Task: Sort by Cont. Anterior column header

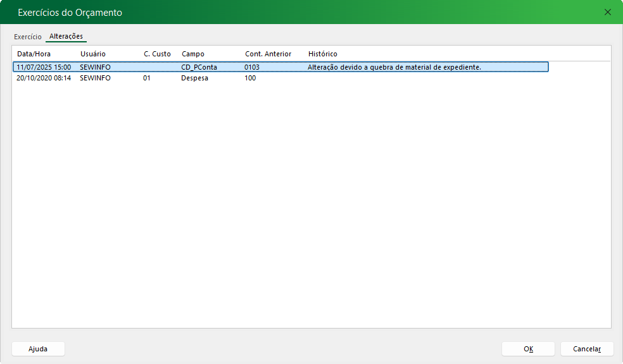Action: (268, 54)
